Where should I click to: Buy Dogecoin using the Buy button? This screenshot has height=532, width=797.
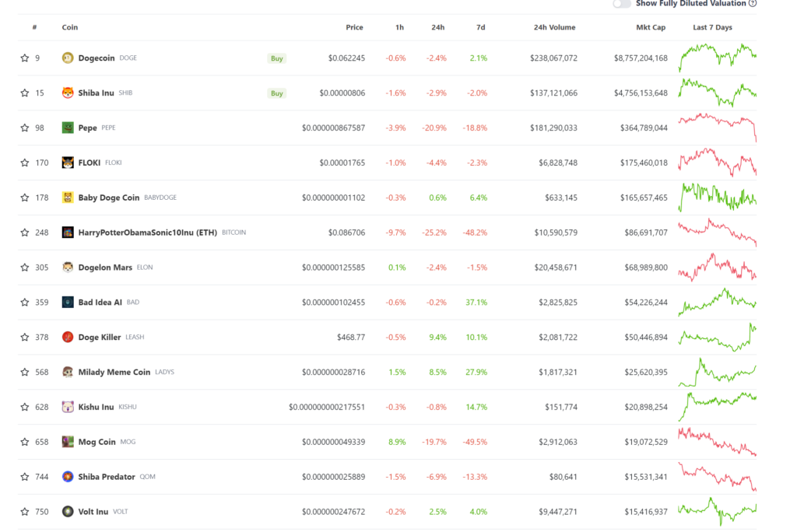(276, 58)
